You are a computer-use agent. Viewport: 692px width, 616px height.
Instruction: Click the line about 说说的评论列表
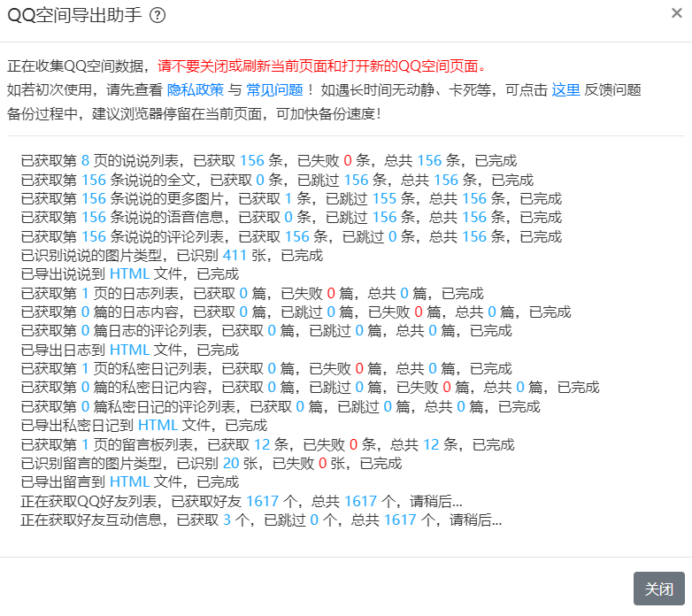tap(291, 237)
